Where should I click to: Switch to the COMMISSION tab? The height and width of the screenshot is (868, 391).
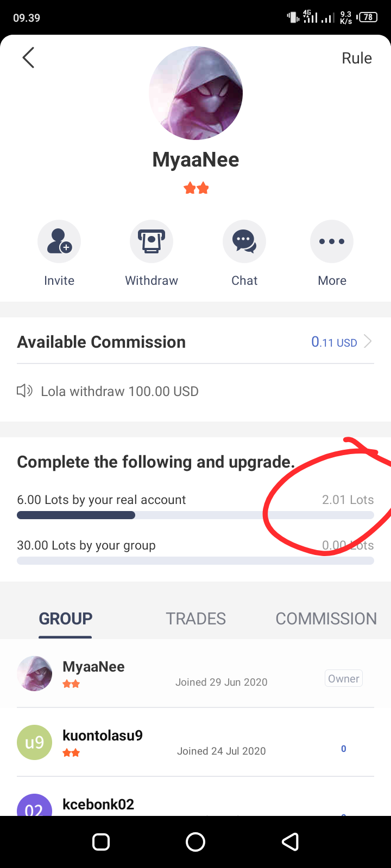tap(326, 618)
